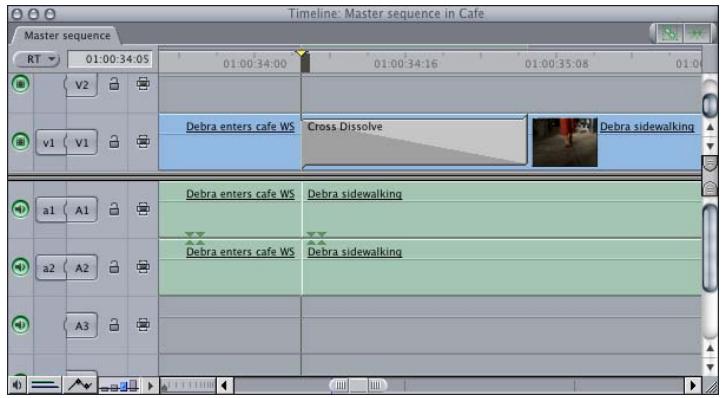Image resolution: width=723 pixels, height=398 pixels.
Task: Toggle Auto Select on V2 track
Action: pos(143,84)
